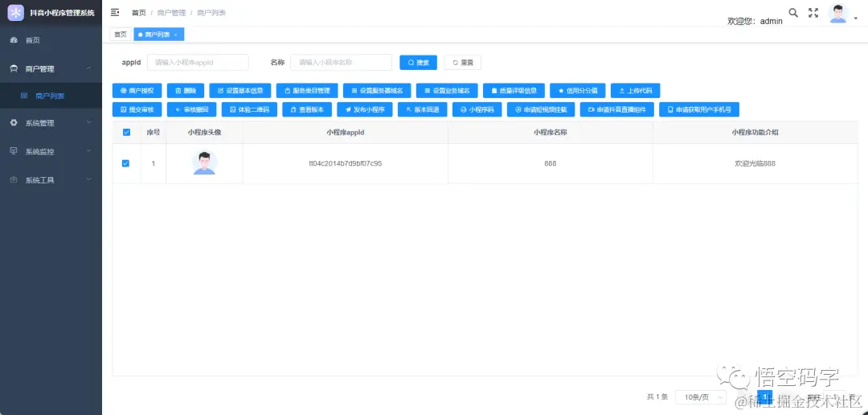The height and width of the screenshot is (415, 868).
Task: Open the search magnifier in the header
Action: pos(793,13)
